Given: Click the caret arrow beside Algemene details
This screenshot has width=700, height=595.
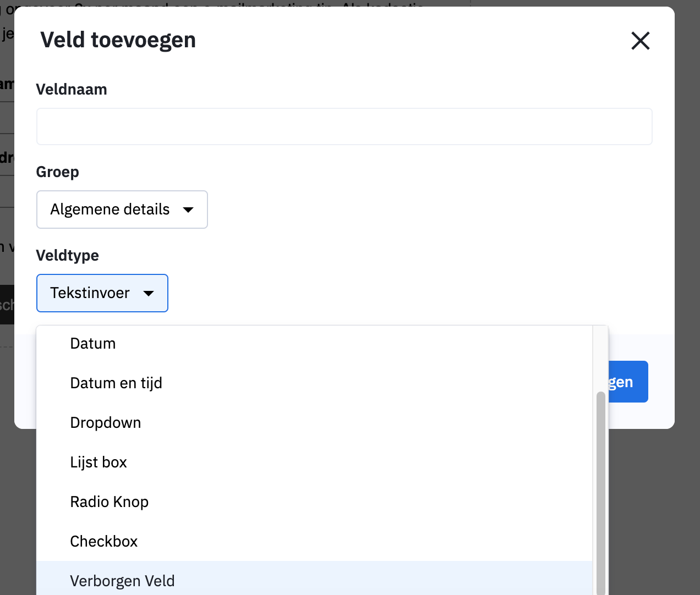Looking at the screenshot, I should [x=188, y=210].
